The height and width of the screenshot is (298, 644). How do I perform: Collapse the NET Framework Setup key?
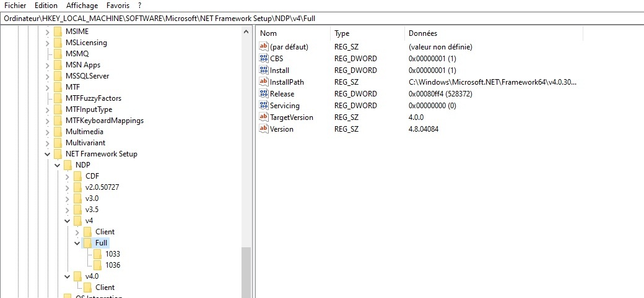47,154
